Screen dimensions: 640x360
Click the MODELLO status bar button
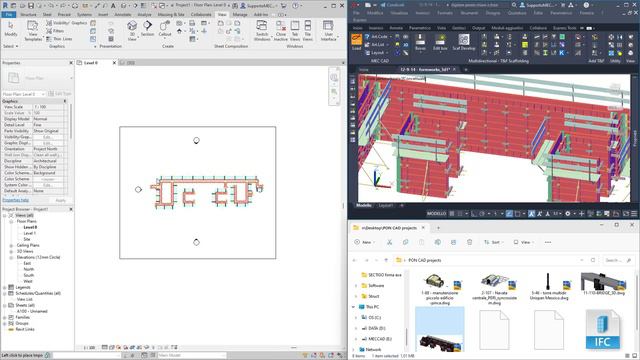(x=436, y=213)
